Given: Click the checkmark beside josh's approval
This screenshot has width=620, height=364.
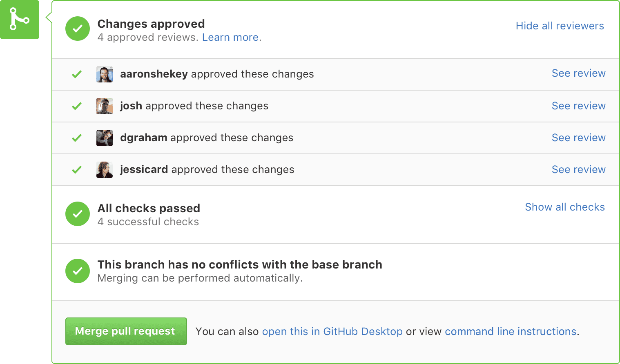Looking at the screenshot, I should 76,106.
